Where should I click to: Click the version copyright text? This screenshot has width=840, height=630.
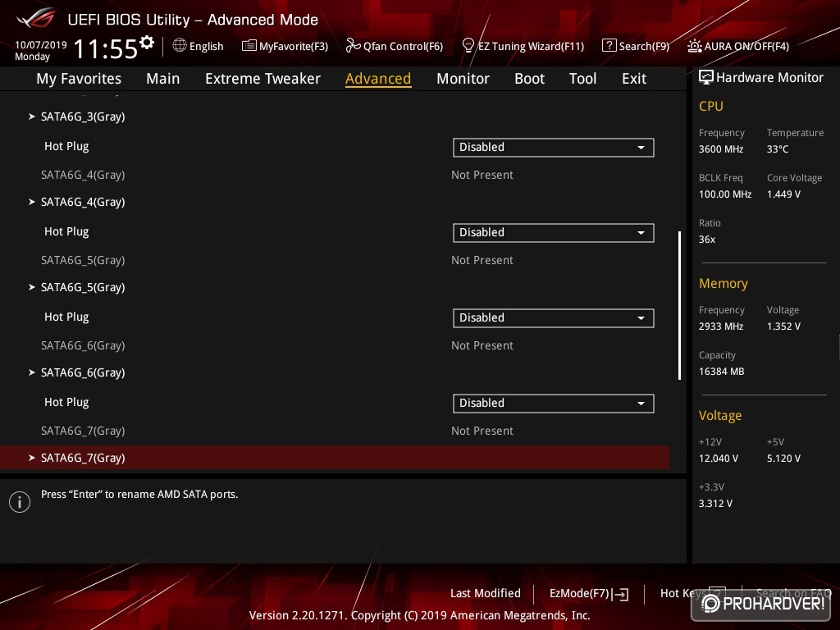click(x=419, y=615)
